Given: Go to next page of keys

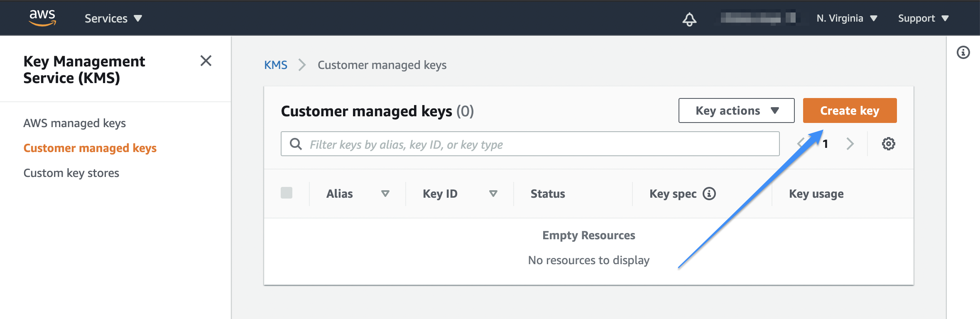Looking at the screenshot, I should (x=850, y=144).
